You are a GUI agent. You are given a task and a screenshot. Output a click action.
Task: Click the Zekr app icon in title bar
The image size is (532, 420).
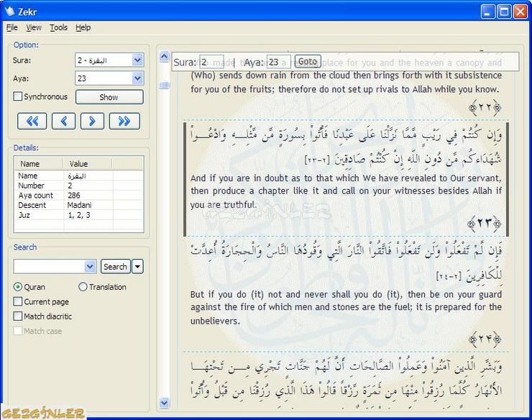[9, 11]
